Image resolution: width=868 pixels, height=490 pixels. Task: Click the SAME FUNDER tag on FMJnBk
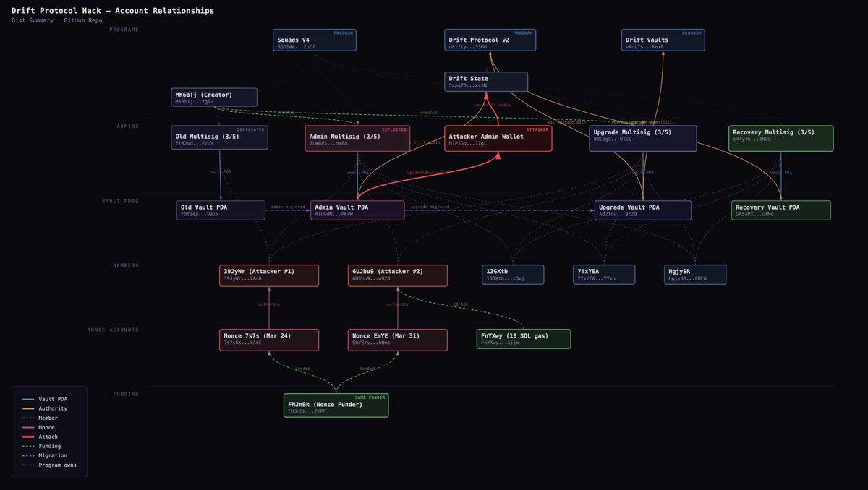(370, 397)
